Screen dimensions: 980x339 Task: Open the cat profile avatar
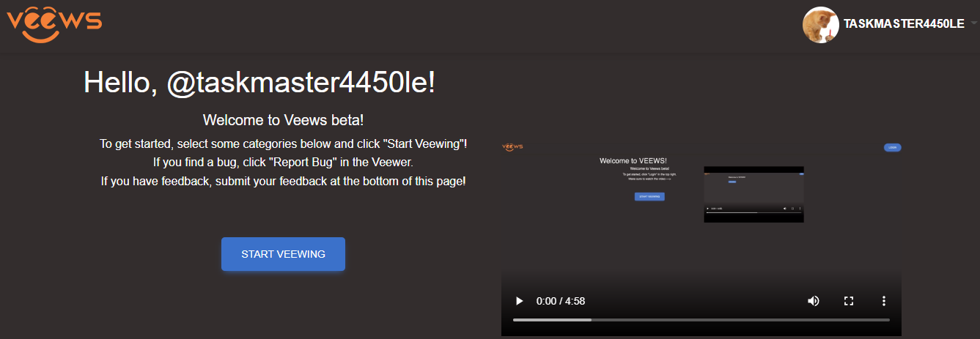coord(821,25)
